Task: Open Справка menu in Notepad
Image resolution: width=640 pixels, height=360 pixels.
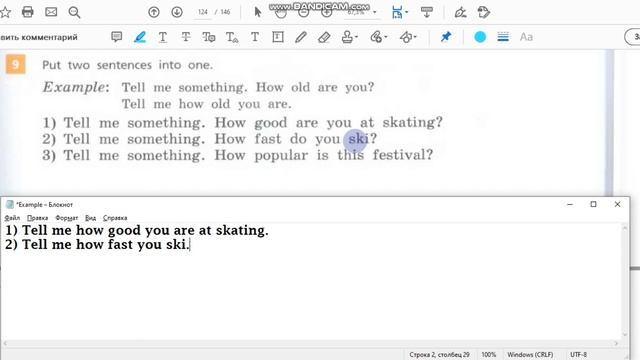Action: coord(115,218)
